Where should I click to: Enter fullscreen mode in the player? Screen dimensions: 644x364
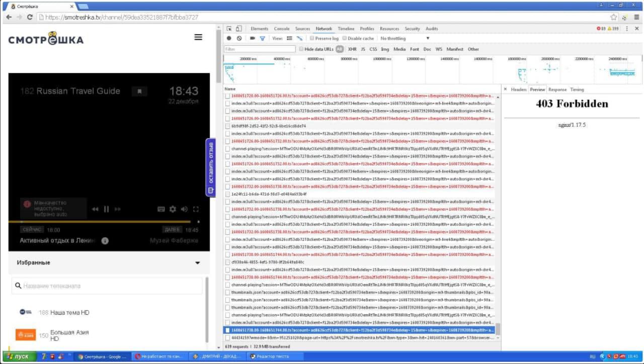point(196,209)
